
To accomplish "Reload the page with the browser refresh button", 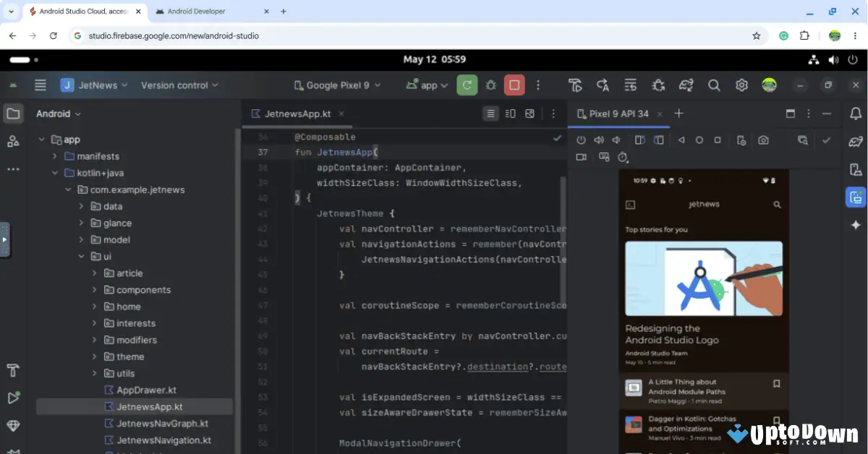I will click(53, 35).
